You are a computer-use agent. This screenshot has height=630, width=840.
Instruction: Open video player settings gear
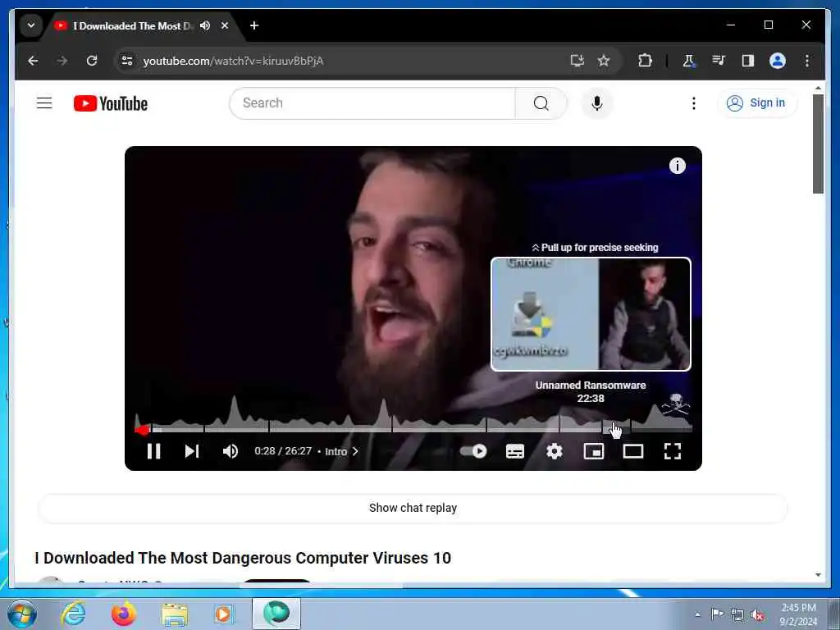[x=555, y=451]
